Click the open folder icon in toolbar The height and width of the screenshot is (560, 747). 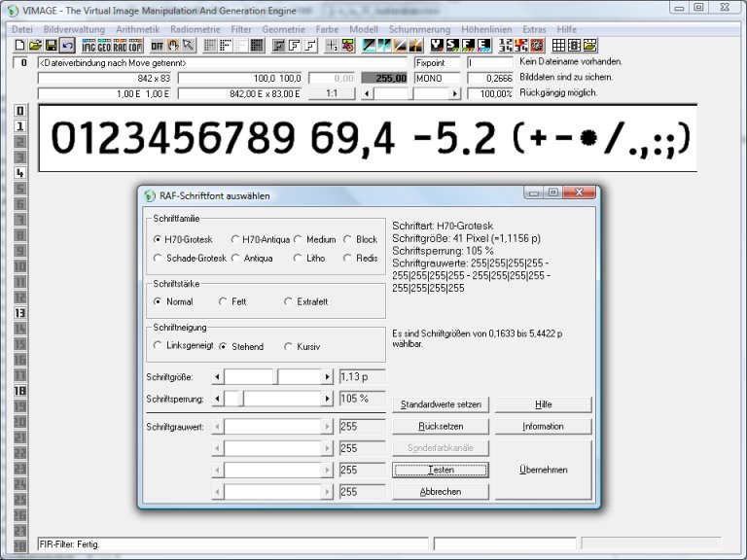[35, 46]
